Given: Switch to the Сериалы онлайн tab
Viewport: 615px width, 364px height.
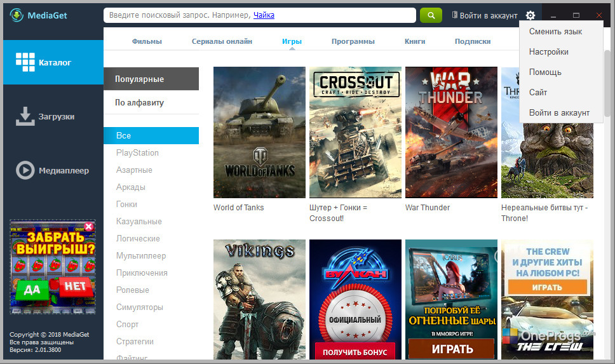Looking at the screenshot, I should pos(222,41).
